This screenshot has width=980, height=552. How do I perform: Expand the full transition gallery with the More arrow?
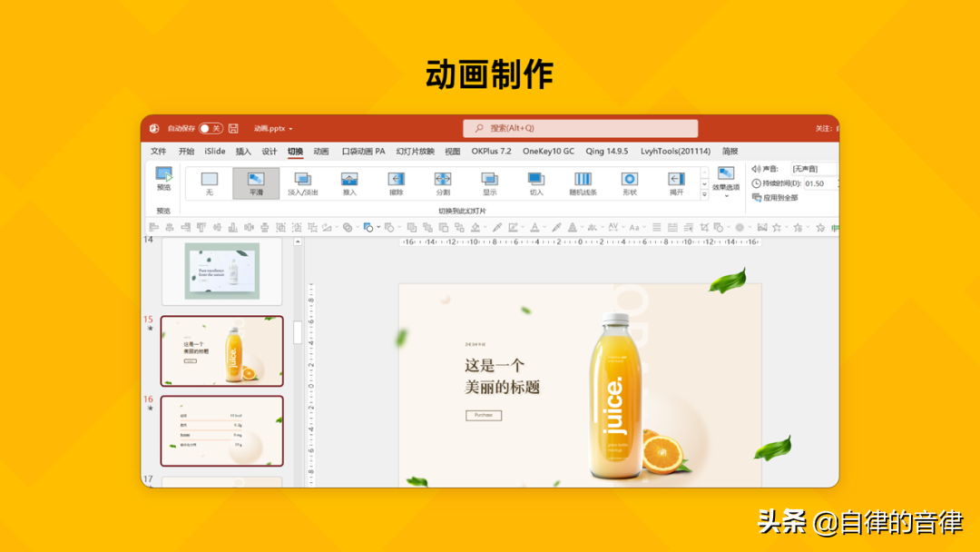coord(704,195)
